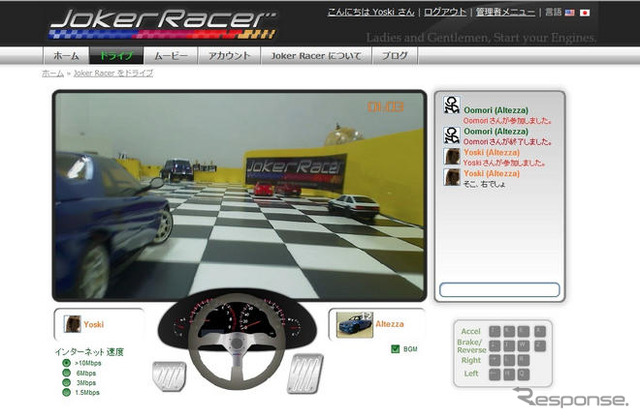The width and height of the screenshot is (640, 419).
Task: Open the アカウント tab
Action: point(229,55)
